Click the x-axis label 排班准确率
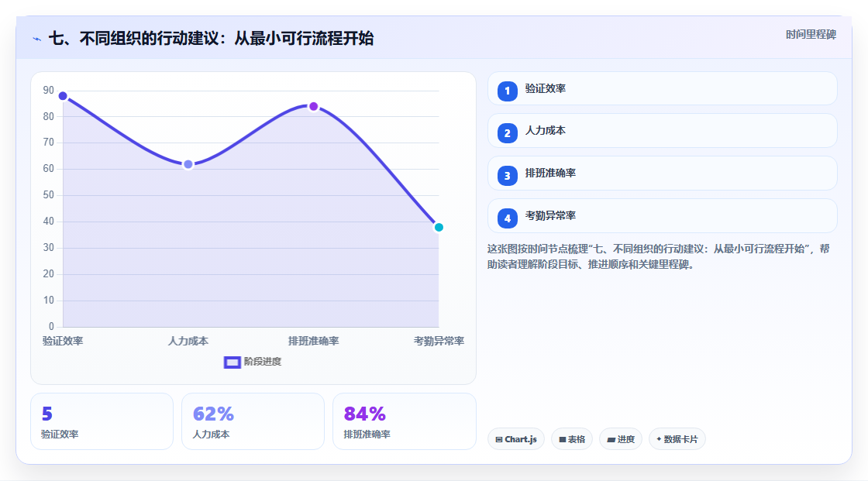Screen dimensions: 868x481 313,341
